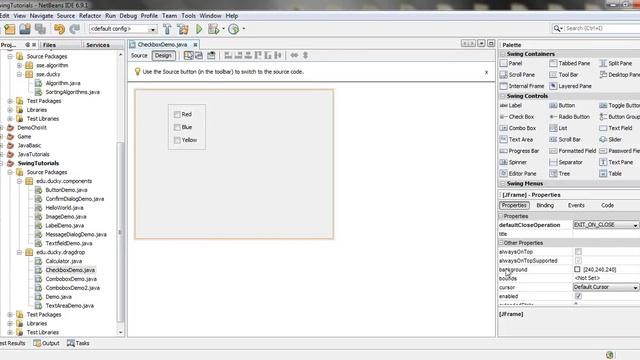Toggle the enabled property checkbox
Screen dimensions: 640x360
(x=578, y=296)
